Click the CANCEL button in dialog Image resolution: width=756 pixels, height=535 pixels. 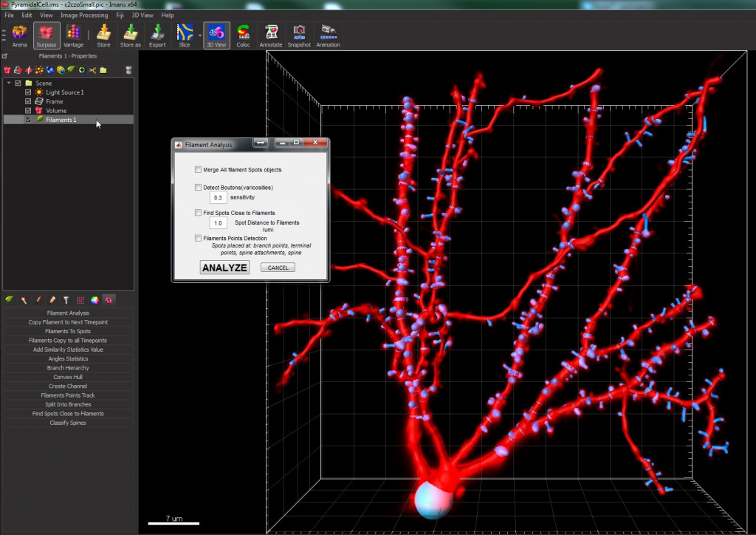coord(278,267)
